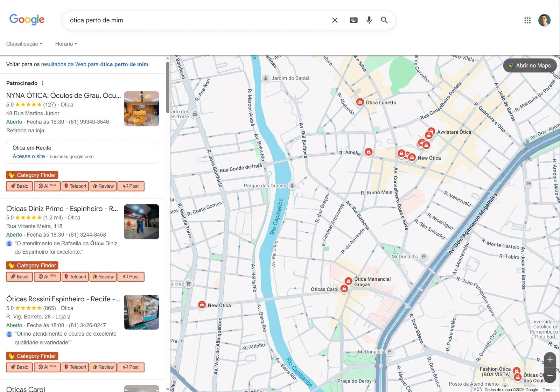This screenshot has width=560, height=392.
Task: Click the NYNA ÓTICA photo thumbnail
Action: [x=141, y=109]
